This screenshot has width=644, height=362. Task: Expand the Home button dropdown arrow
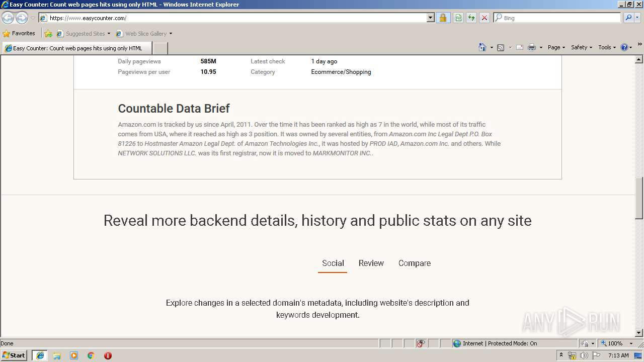coord(492,47)
